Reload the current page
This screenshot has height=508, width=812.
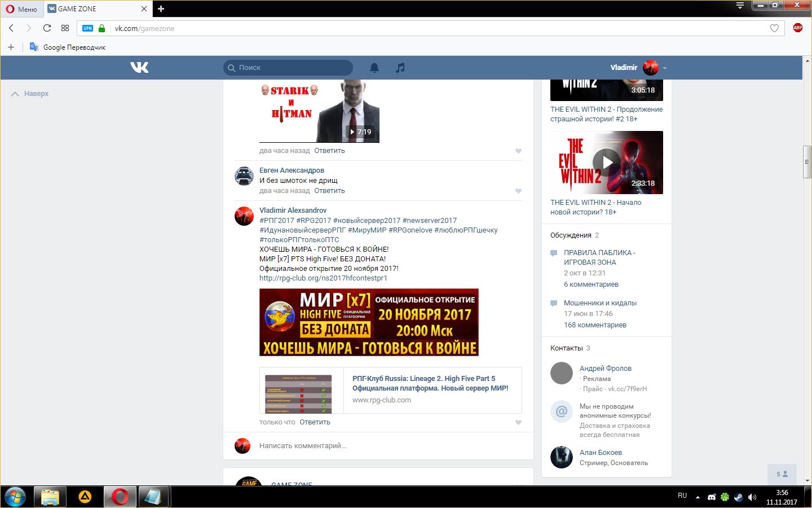[x=47, y=28]
